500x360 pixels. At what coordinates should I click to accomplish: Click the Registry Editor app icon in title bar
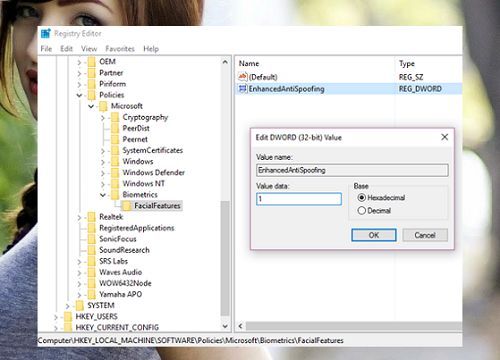click(x=46, y=33)
